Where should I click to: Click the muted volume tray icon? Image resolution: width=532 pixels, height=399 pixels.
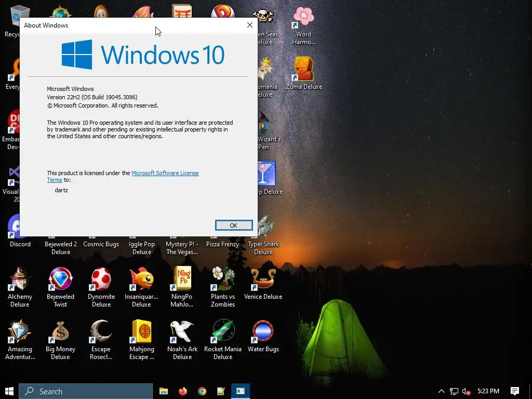coord(466,391)
